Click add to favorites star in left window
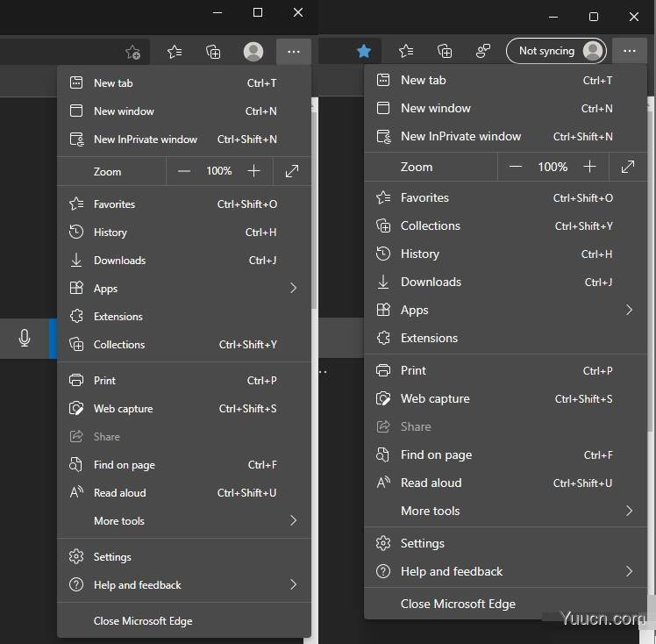 132,53
